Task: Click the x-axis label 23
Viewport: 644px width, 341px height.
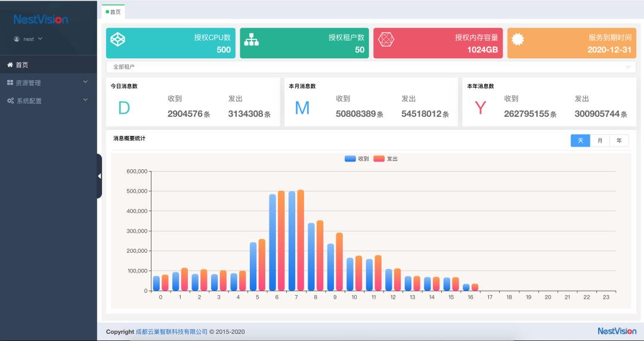Action: [606, 297]
